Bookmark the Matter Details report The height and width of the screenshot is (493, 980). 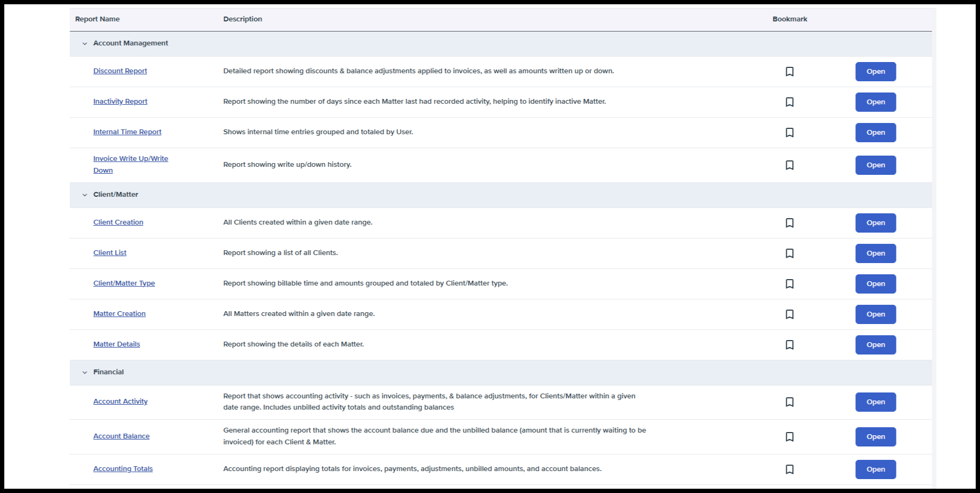coord(789,345)
